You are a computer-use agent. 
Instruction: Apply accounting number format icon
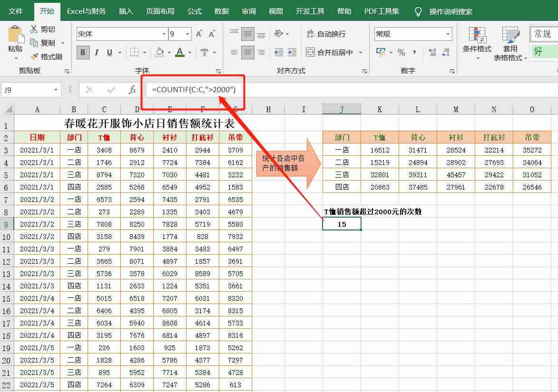(x=381, y=52)
